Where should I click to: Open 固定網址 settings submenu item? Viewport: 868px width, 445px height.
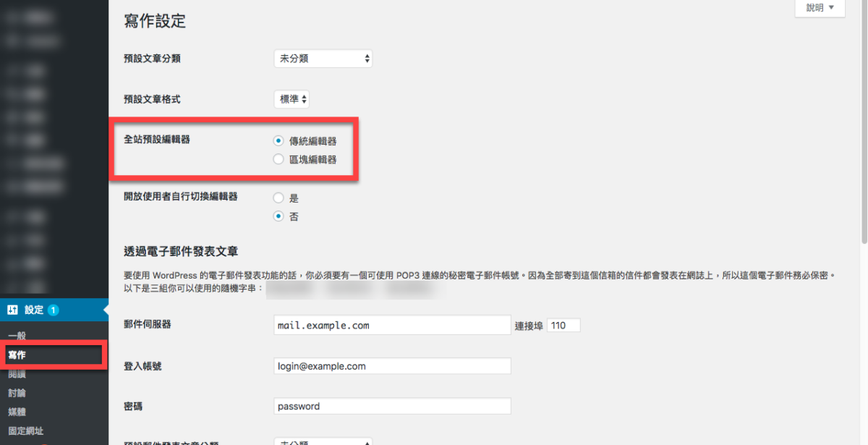coord(25,431)
